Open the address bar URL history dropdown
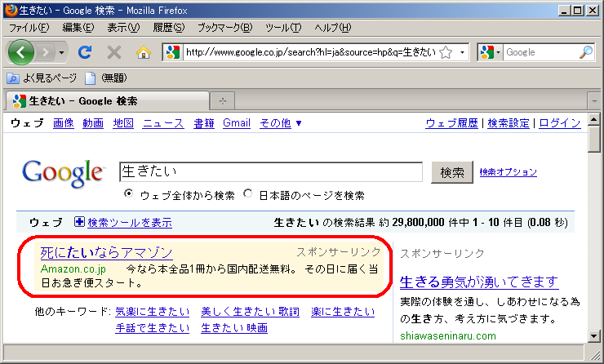 click(462, 52)
